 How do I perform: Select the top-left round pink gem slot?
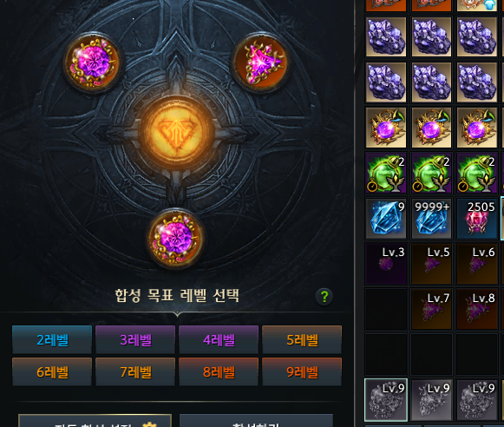tap(93, 62)
